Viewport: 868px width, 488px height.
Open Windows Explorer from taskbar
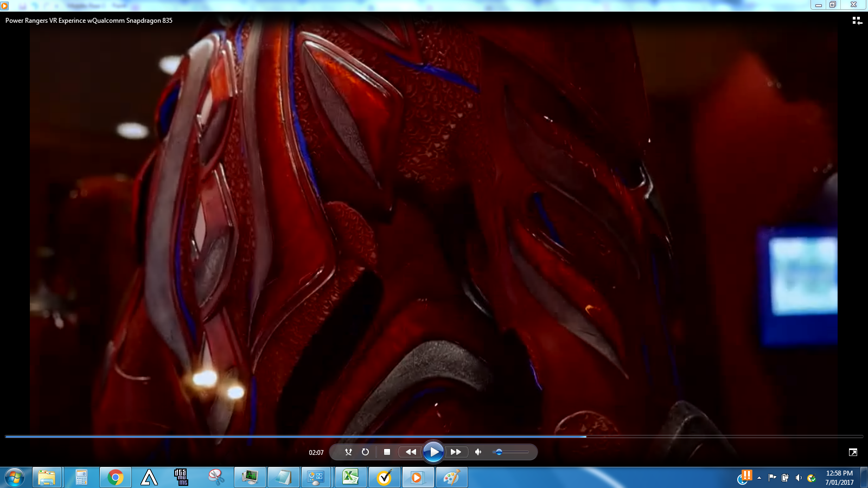47,478
